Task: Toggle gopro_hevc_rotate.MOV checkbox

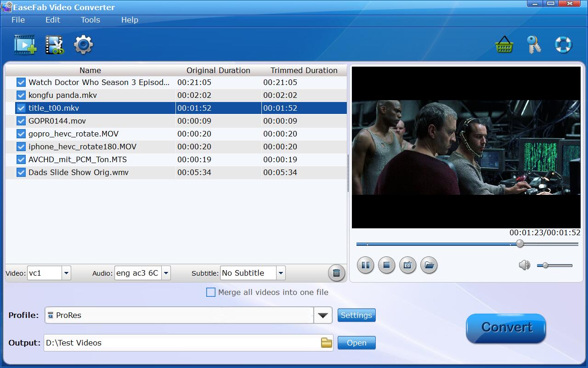Action: (x=21, y=134)
